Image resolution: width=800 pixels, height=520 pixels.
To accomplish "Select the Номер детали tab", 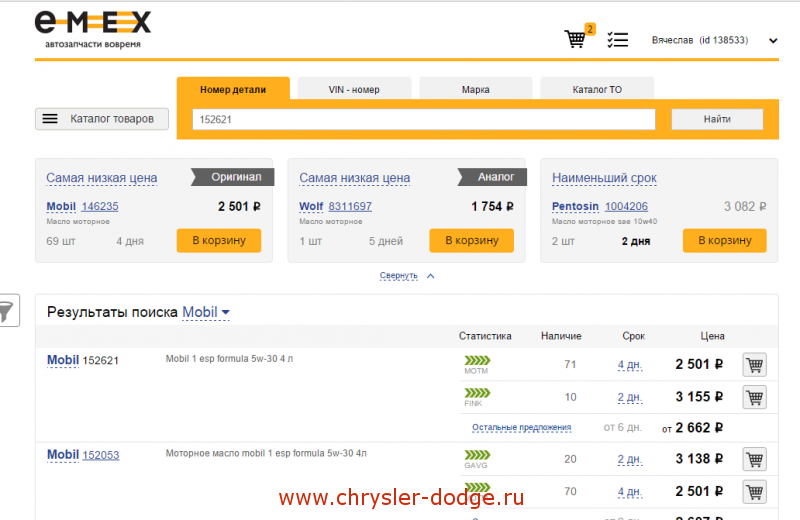I will pos(233,89).
